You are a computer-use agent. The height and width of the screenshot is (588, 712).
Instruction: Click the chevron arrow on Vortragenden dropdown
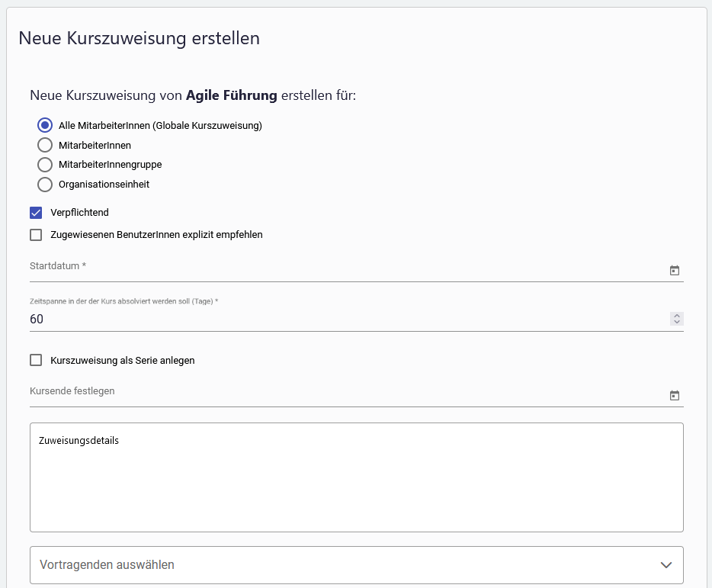coord(665,565)
